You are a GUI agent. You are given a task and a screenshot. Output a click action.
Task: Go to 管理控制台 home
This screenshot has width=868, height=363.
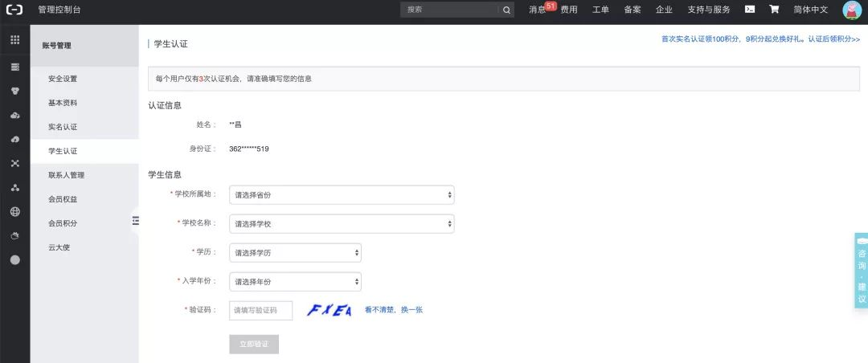[59, 10]
